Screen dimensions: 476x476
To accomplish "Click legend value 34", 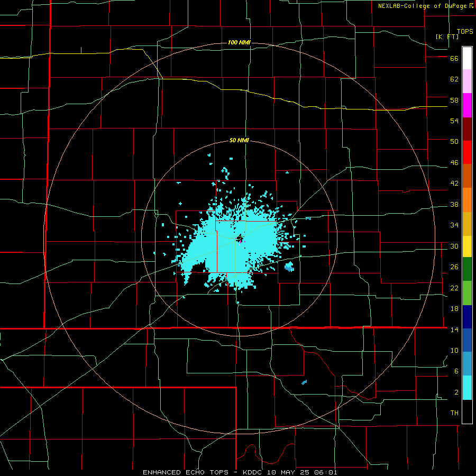I will [x=454, y=225].
